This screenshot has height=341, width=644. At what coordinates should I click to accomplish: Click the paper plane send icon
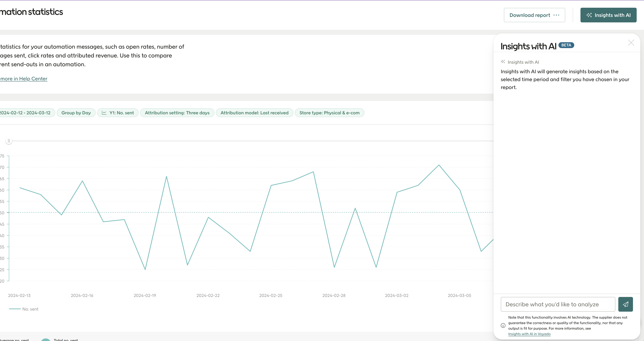(x=625, y=304)
